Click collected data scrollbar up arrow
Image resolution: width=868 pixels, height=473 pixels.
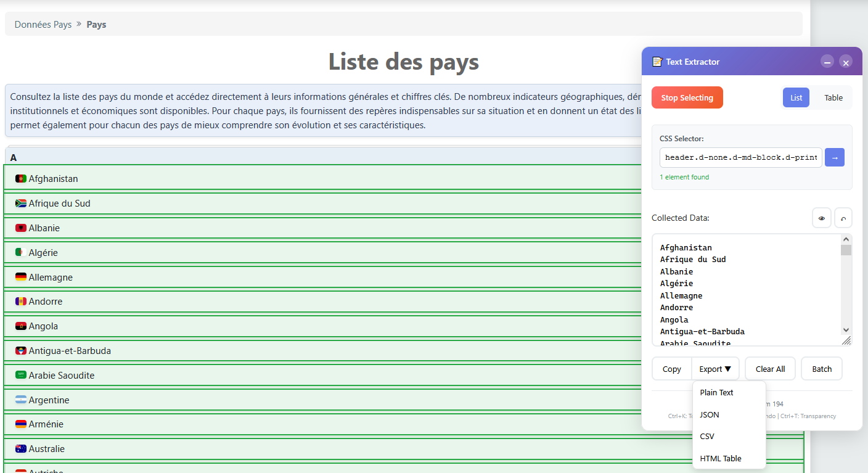coord(846,239)
